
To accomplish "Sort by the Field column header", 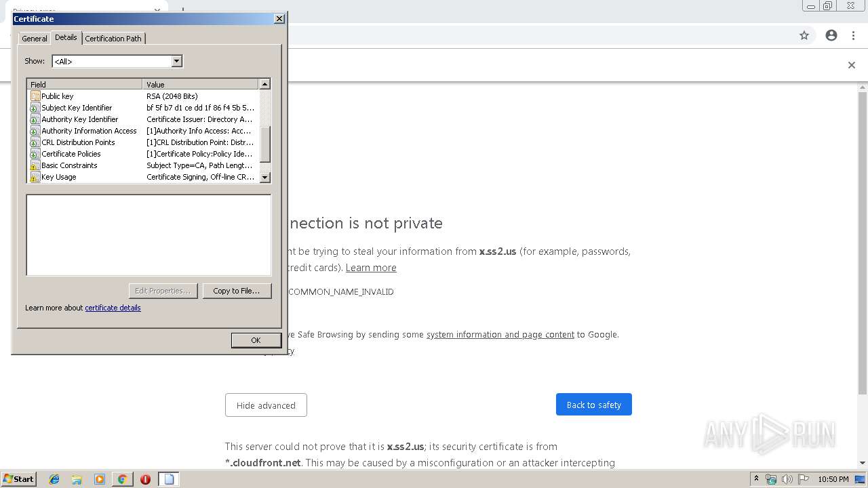I will [85, 84].
